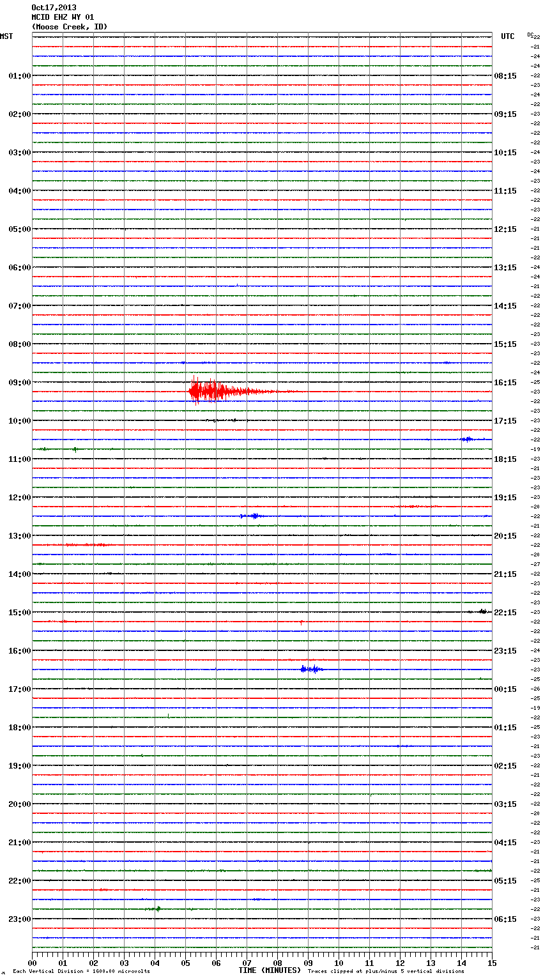Select the 06:15 UTC time label

pyautogui.click(x=505, y=919)
